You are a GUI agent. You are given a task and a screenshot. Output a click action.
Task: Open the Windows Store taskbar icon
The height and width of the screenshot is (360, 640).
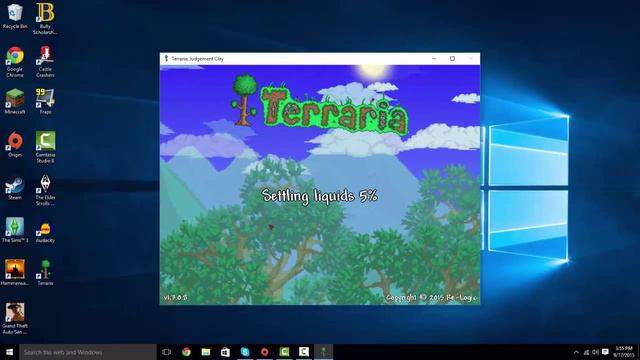pyautogui.click(x=225, y=352)
